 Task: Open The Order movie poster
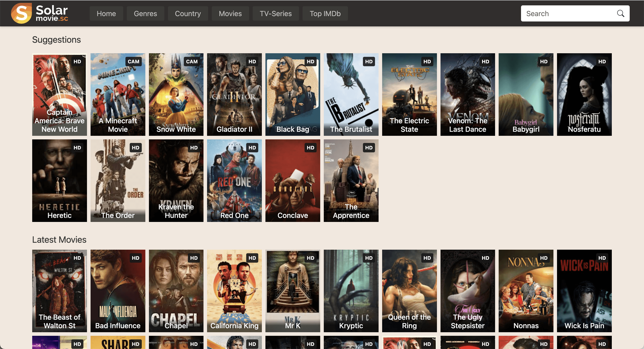[x=118, y=181]
